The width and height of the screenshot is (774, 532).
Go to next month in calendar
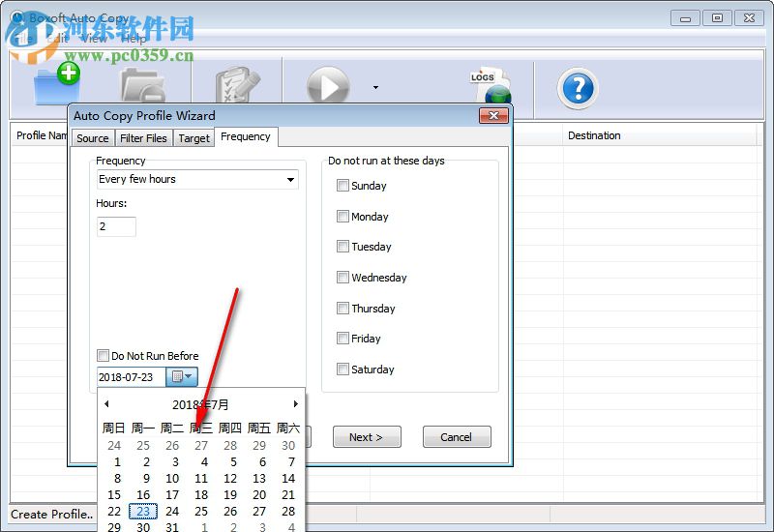pos(296,404)
